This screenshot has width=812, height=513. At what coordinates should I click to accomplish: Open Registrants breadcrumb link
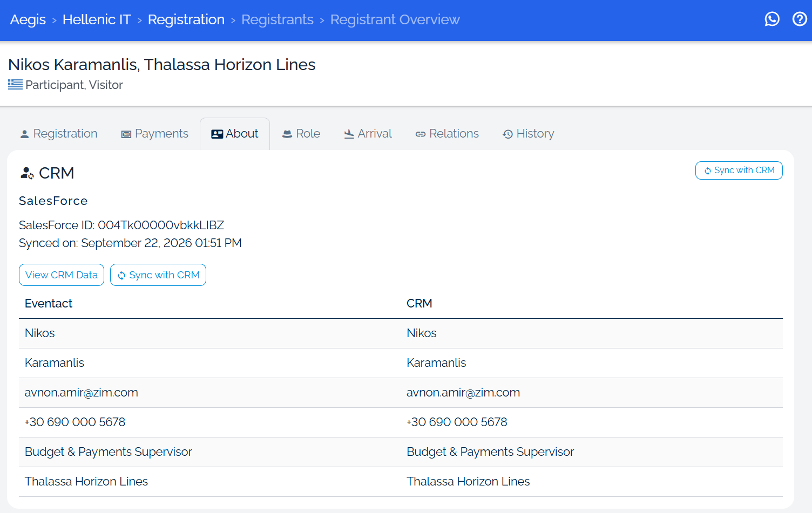[278, 19]
